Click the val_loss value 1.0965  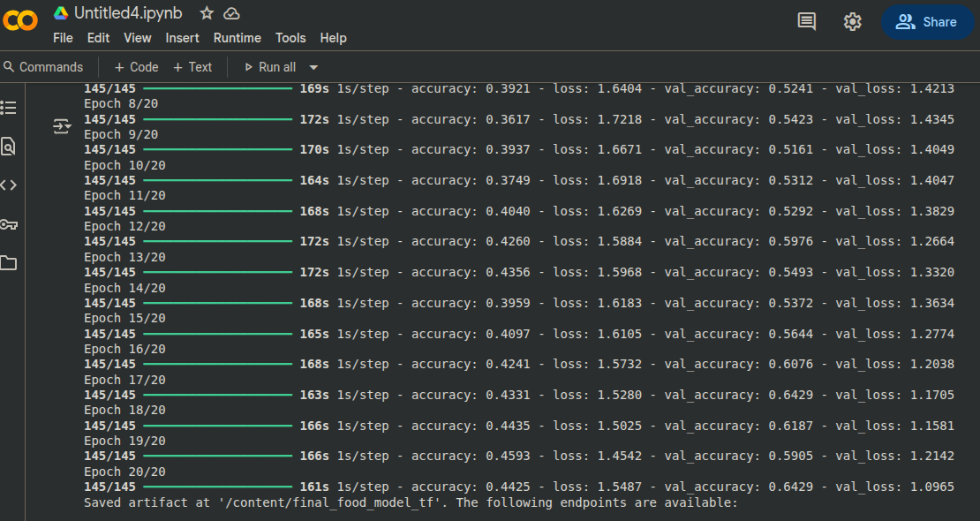[x=931, y=487]
